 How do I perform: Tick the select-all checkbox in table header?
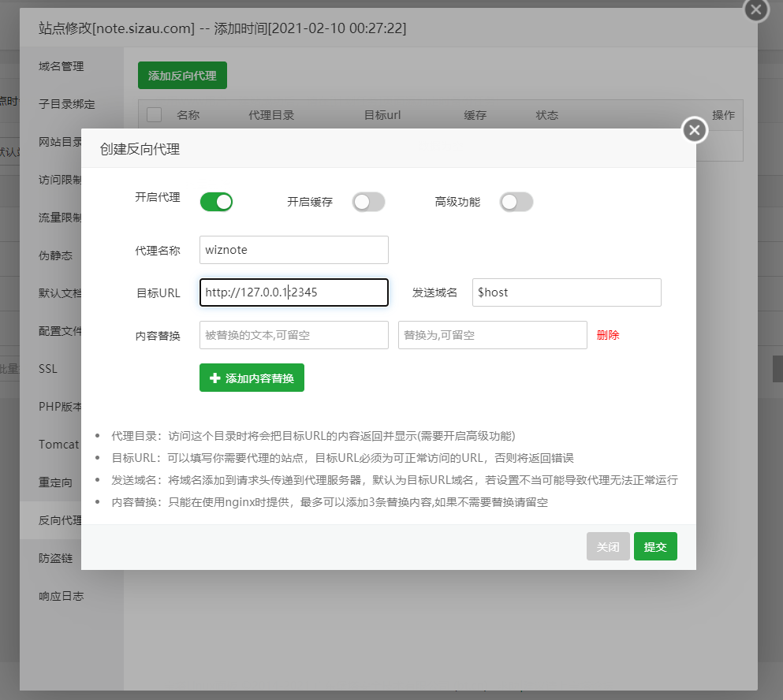point(155,115)
